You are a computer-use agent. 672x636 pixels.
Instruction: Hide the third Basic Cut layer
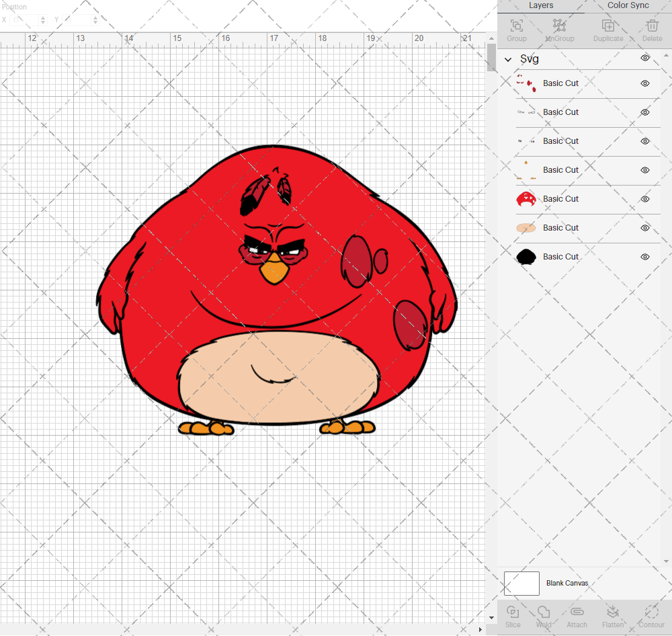pos(645,141)
